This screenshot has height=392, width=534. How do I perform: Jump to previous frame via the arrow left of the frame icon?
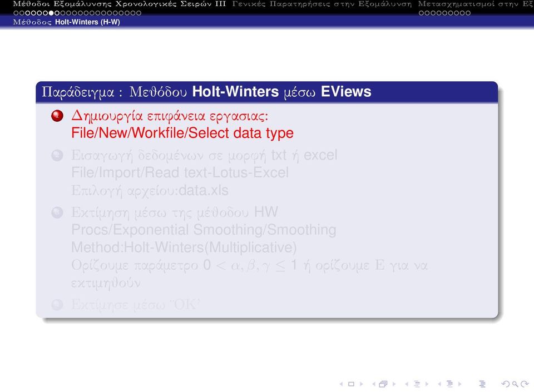[x=374, y=384]
